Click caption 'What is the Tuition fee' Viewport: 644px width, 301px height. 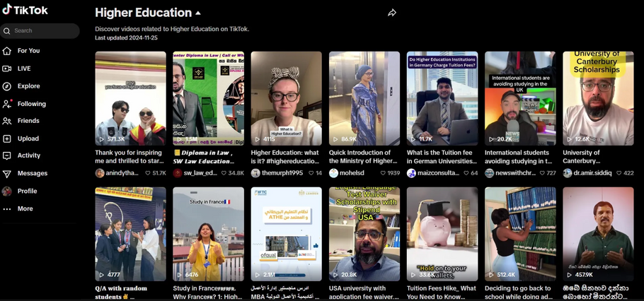click(442, 157)
